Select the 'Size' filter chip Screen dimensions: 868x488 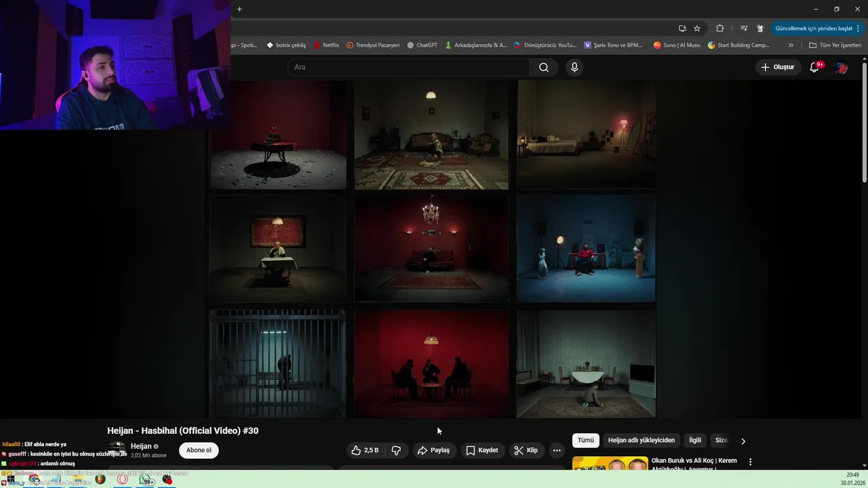tap(721, 440)
